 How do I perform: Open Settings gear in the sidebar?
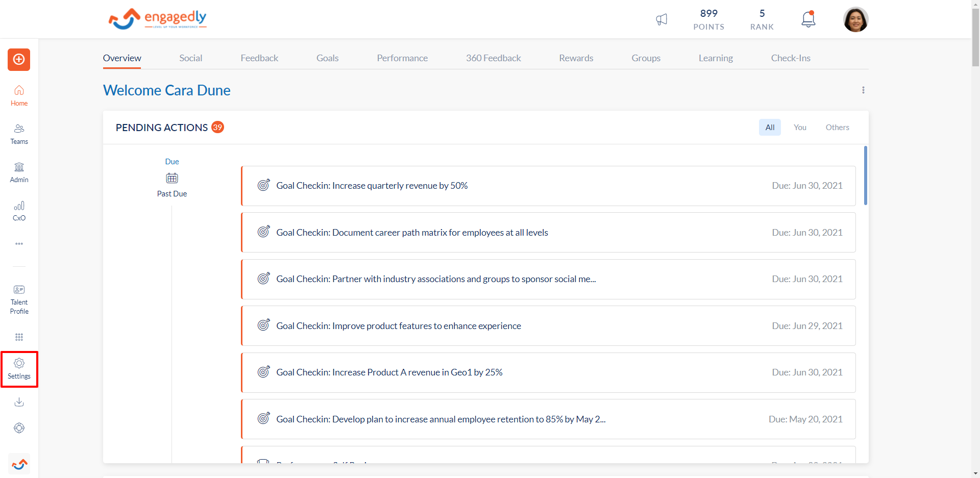pyautogui.click(x=19, y=369)
